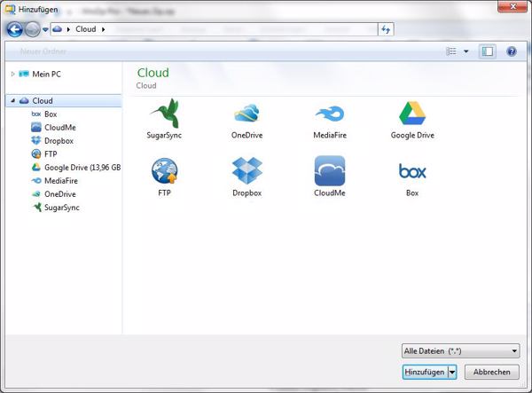Image resolution: width=532 pixels, height=393 pixels.
Task: Change the view layout icon
Action: coord(451,51)
